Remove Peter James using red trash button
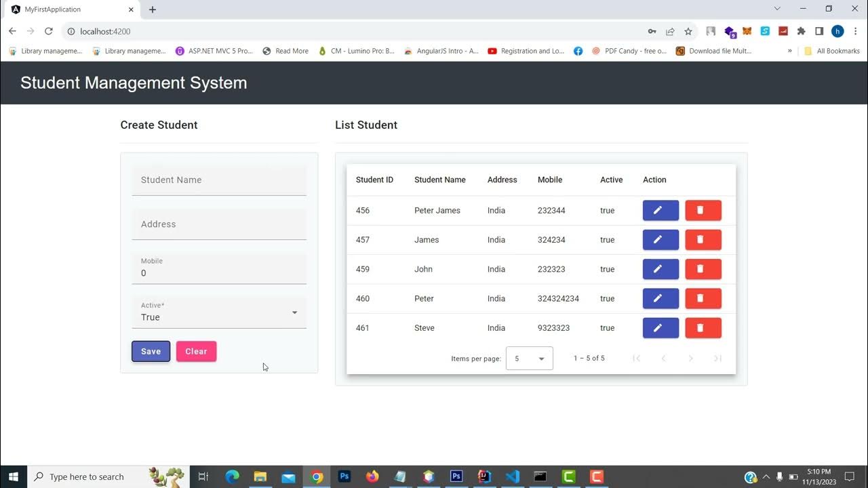This screenshot has height=488, width=868. pyautogui.click(x=703, y=211)
